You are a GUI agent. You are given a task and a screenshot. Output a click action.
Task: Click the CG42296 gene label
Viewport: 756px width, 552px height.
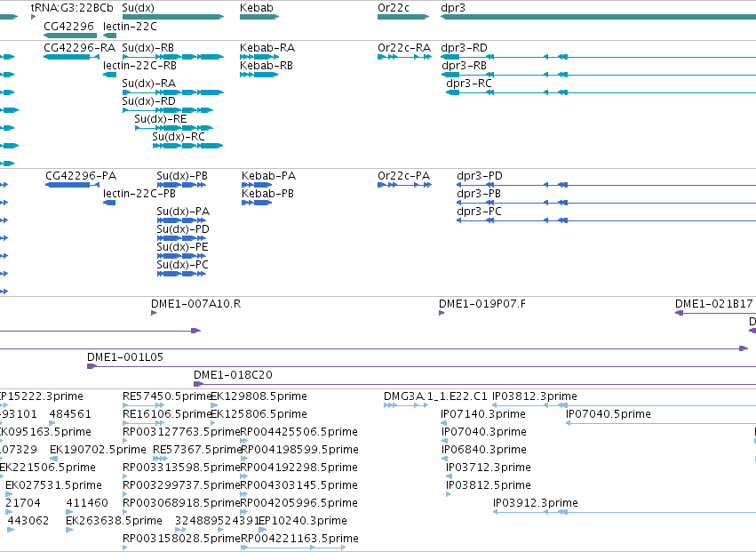[x=69, y=26]
